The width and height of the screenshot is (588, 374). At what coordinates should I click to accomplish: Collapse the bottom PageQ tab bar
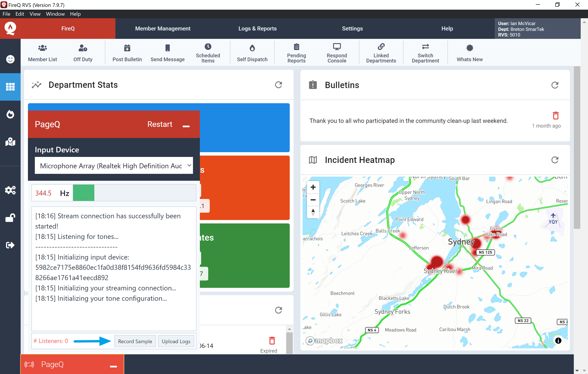pos(113,366)
